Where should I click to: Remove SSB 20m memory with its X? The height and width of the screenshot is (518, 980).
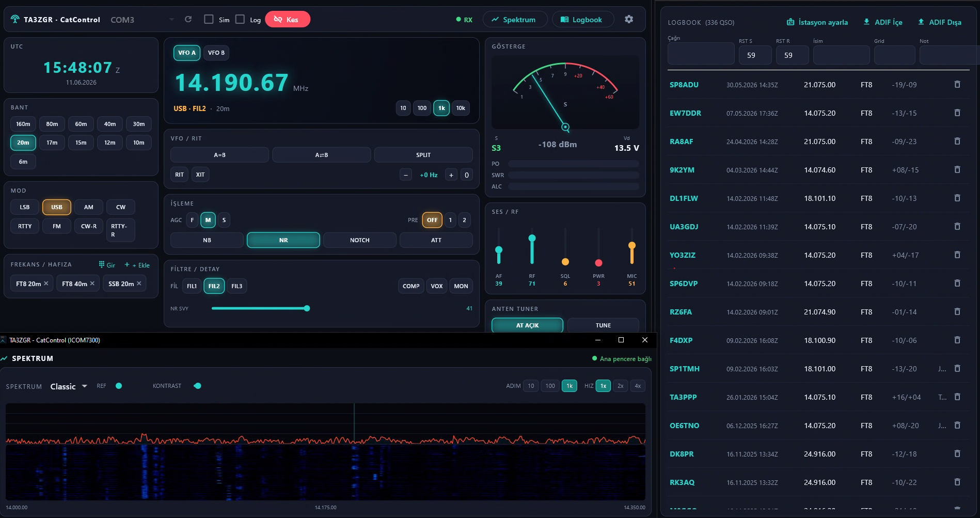(x=139, y=284)
